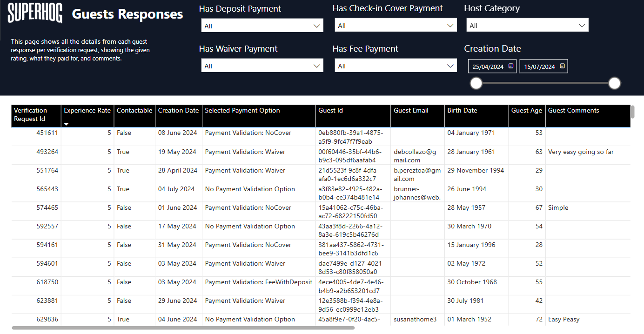Click the end date input field
Screen dimensions: 644x334
(539, 67)
